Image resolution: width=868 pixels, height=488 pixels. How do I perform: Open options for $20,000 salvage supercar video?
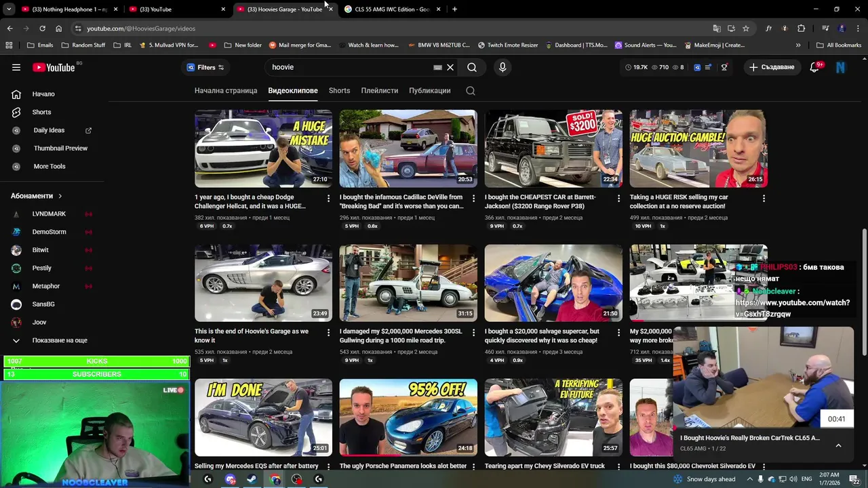click(618, 333)
